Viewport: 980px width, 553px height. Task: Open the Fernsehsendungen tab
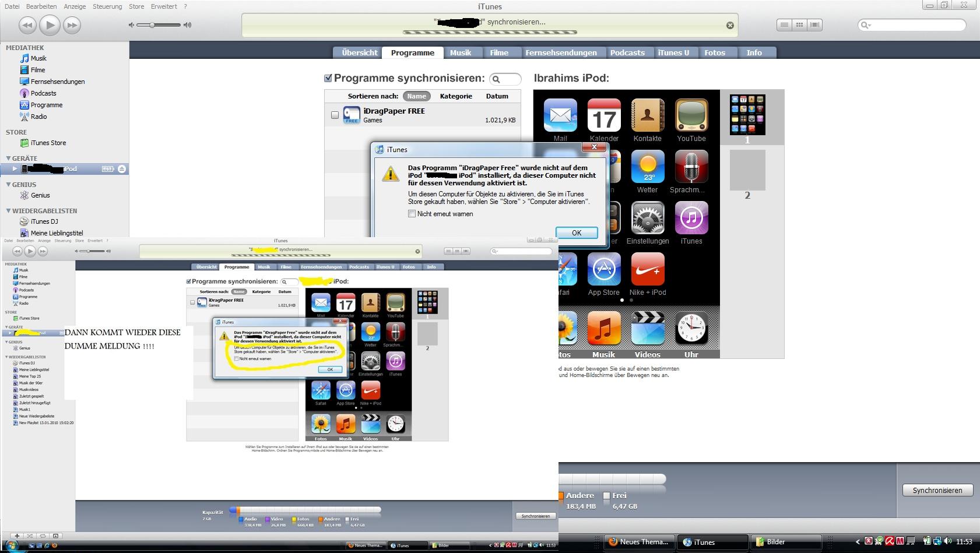(561, 52)
